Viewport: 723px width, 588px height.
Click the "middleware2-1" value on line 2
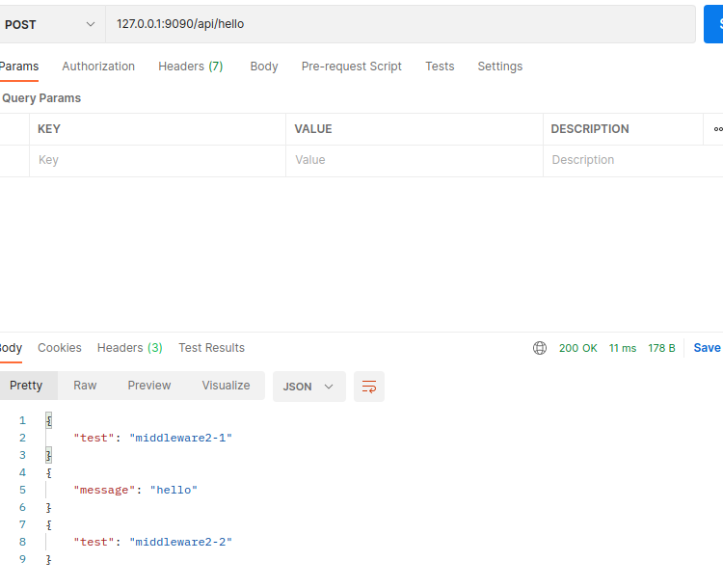click(x=181, y=438)
